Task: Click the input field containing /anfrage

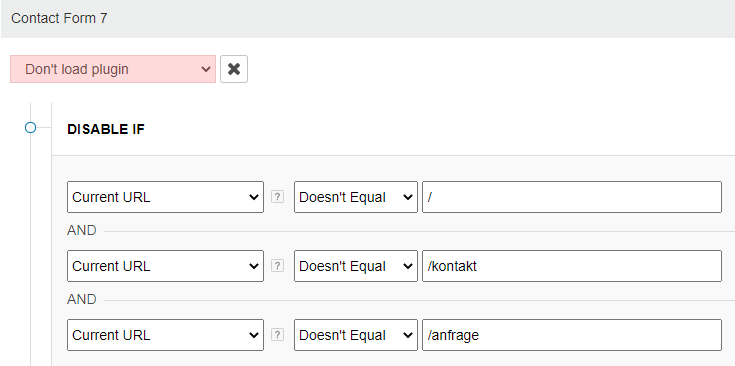Action: click(572, 335)
